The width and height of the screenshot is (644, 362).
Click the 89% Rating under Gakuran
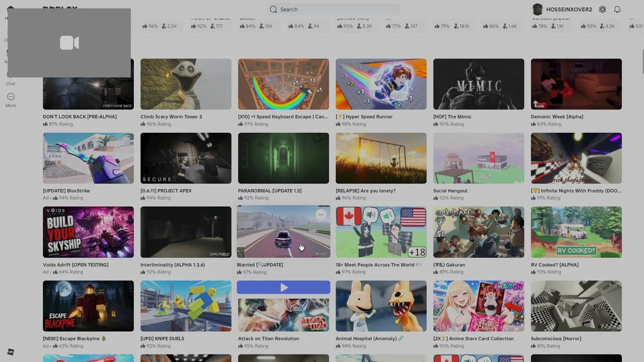click(x=449, y=272)
